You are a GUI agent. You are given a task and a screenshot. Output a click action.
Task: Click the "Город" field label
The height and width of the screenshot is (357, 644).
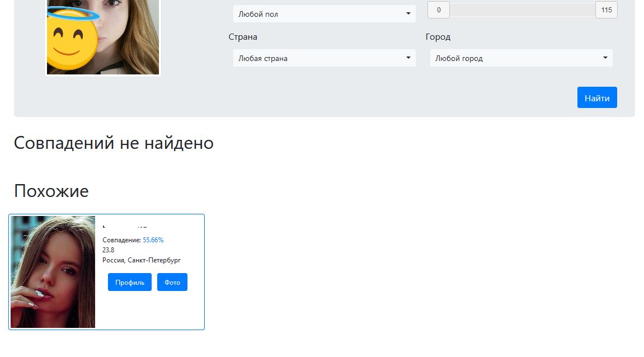point(438,37)
